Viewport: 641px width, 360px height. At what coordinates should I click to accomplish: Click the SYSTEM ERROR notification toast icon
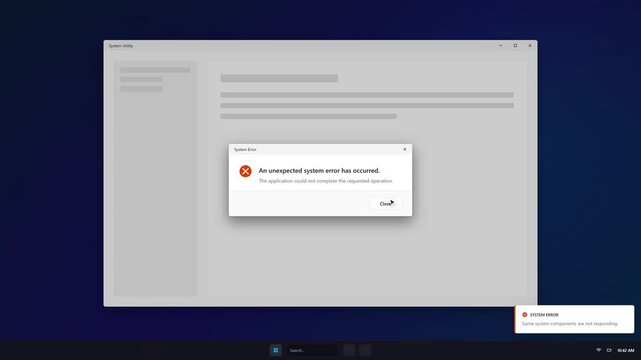coord(524,315)
